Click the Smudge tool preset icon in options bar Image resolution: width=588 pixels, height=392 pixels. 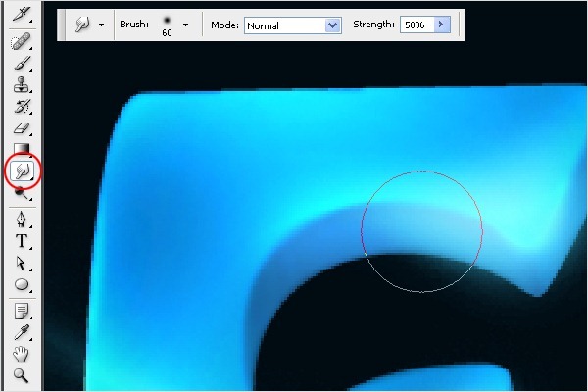point(82,24)
